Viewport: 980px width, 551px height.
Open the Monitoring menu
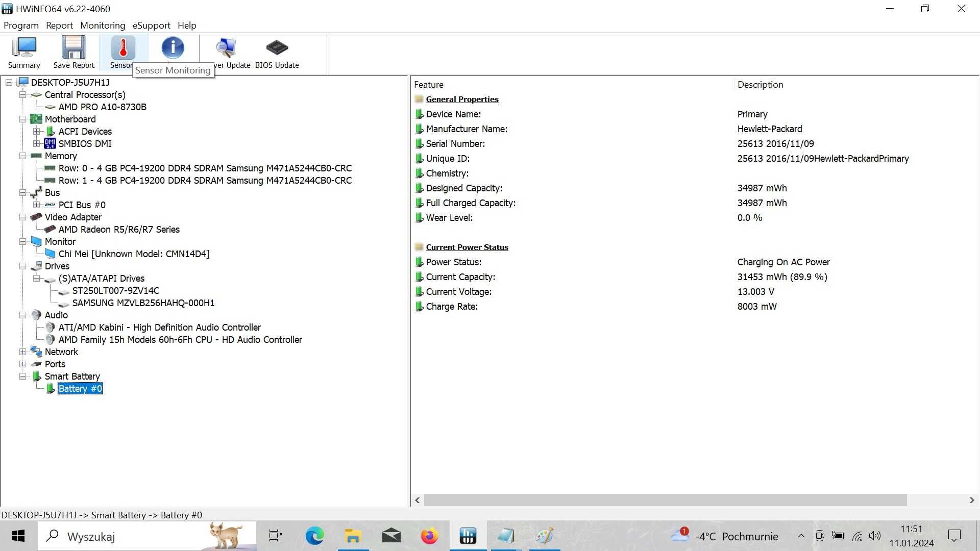[x=102, y=25]
